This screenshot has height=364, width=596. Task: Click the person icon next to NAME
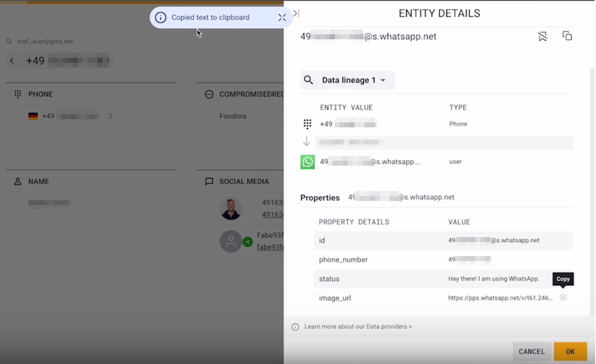[17, 181]
